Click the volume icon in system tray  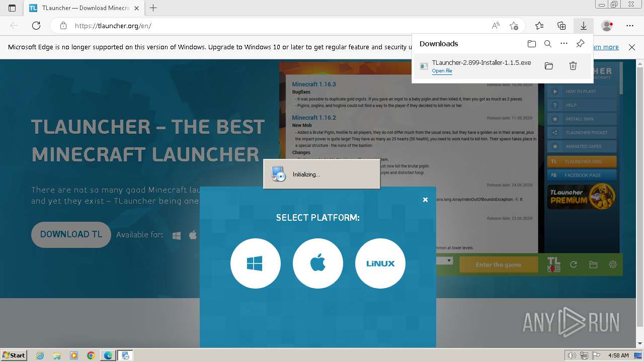point(572,355)
